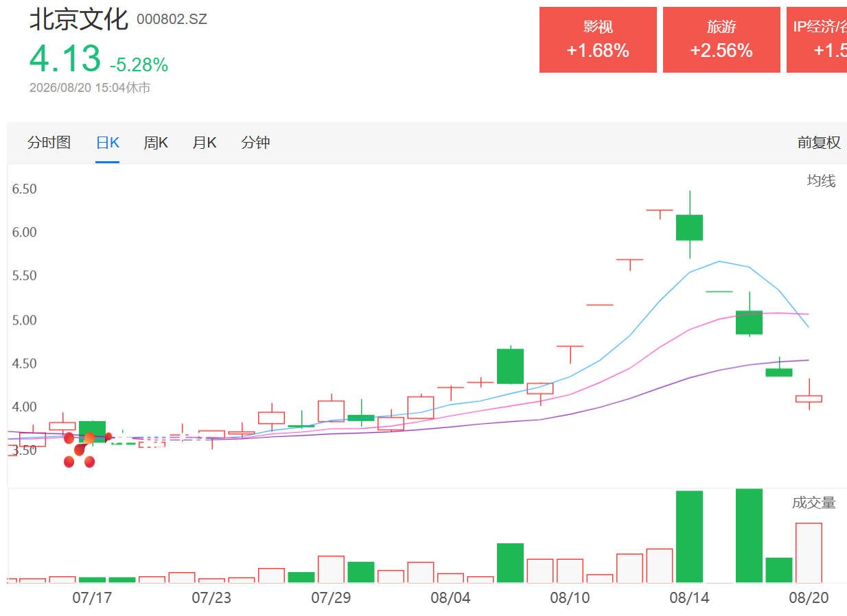Open the 影视 sector card
The image size is (847, 616).
(598, 40)
